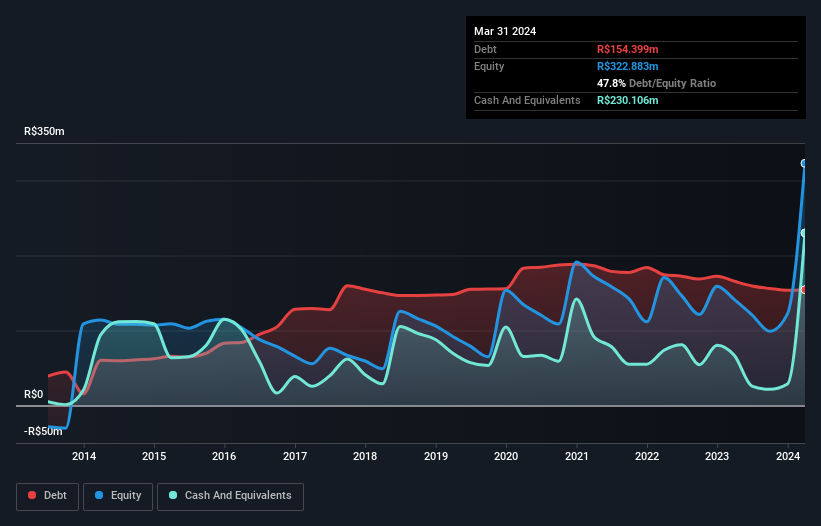The image size is (821, 526).
Task: Click the blue Equity legend dot
Action: click(99, 495)
